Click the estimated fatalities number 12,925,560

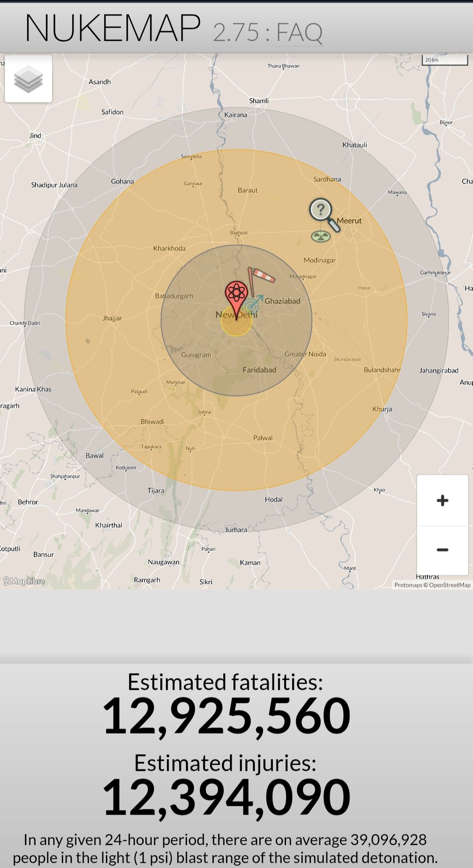226,716
